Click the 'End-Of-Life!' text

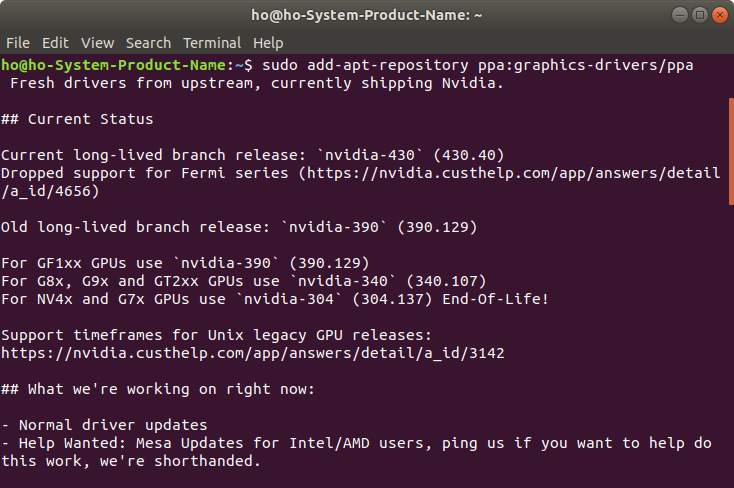[495, 299]
